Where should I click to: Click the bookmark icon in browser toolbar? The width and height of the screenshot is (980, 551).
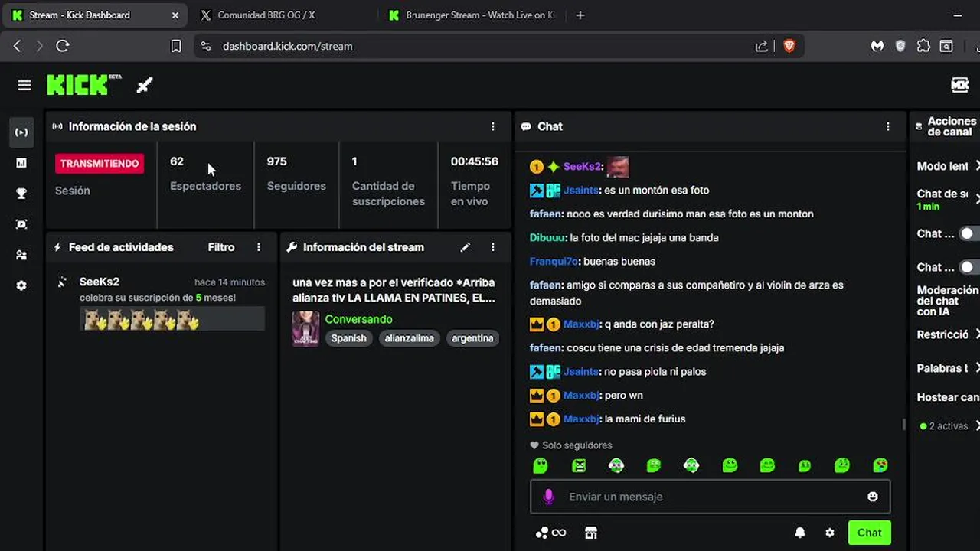click(175, 46)
